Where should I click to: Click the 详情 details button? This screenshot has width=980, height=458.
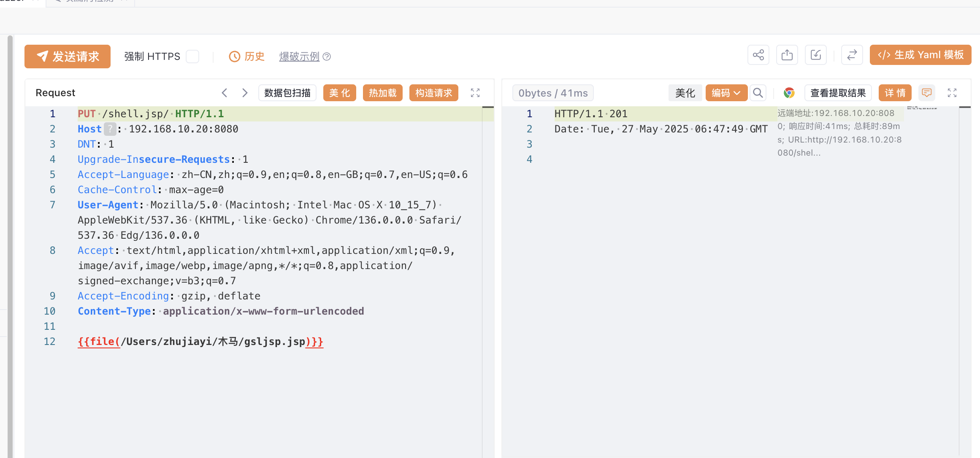click(895, 93)
